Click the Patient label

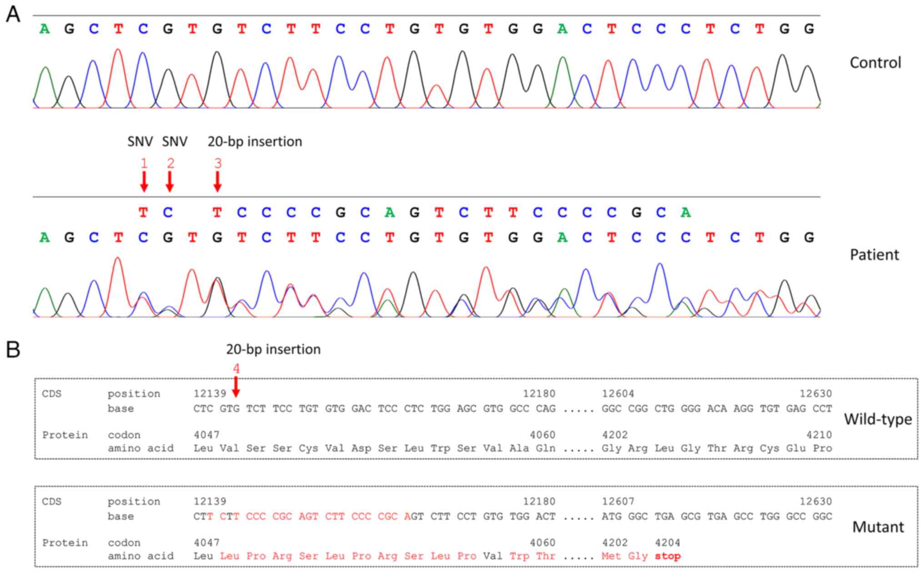874,255
